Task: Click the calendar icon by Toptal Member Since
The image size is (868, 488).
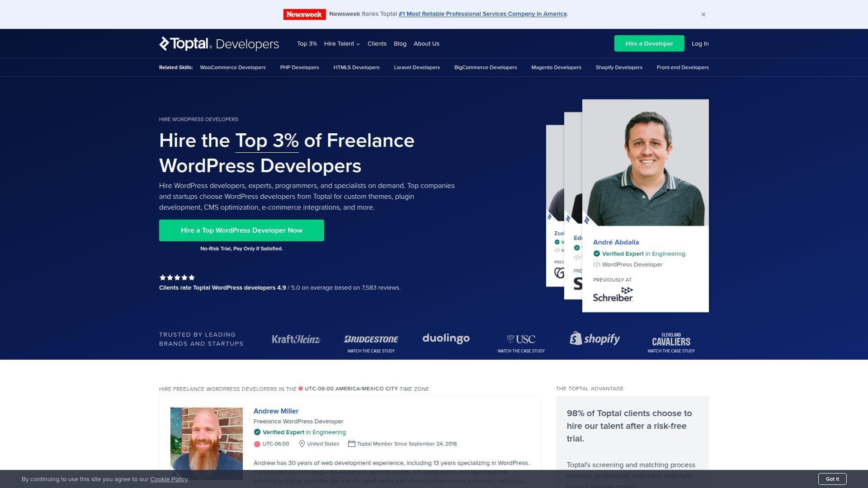Action: pyautogui.click(x=351, y=444)
